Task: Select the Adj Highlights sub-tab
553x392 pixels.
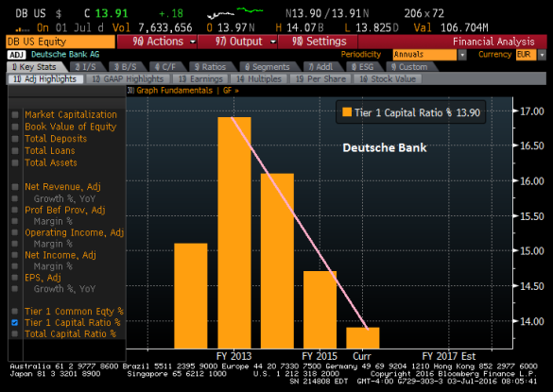Action: tap(46, 79)
